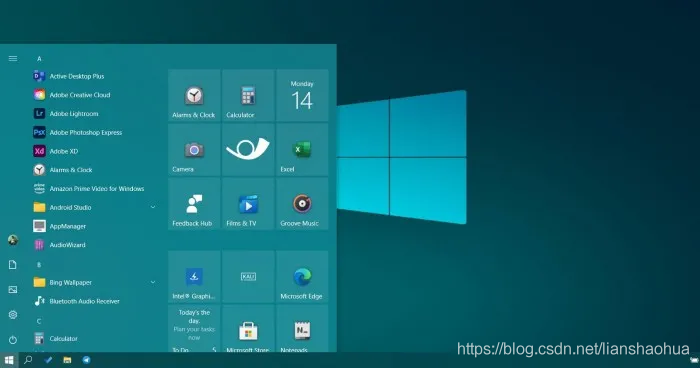
Task: Open the KALI tile
Action: (248, 277)
